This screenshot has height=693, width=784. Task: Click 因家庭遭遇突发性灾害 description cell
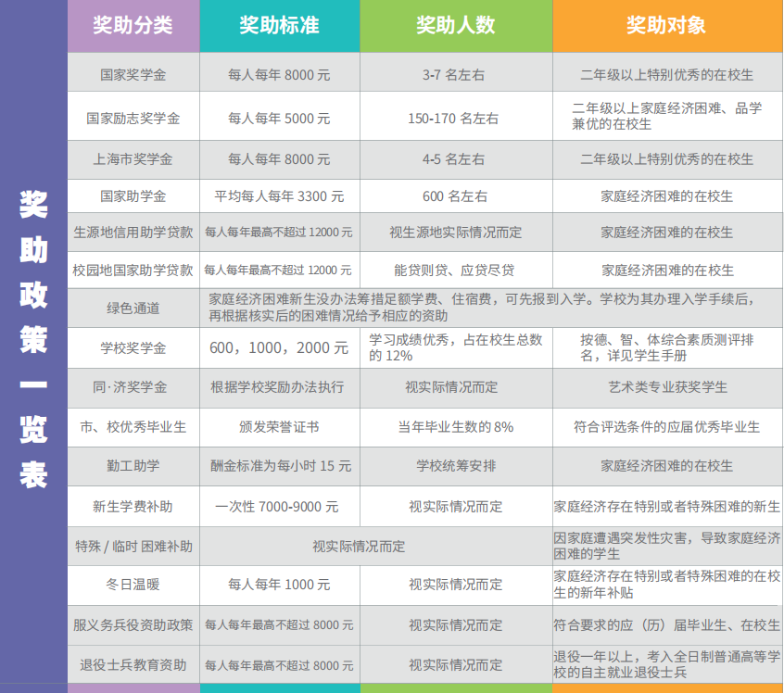click(667, 547)
